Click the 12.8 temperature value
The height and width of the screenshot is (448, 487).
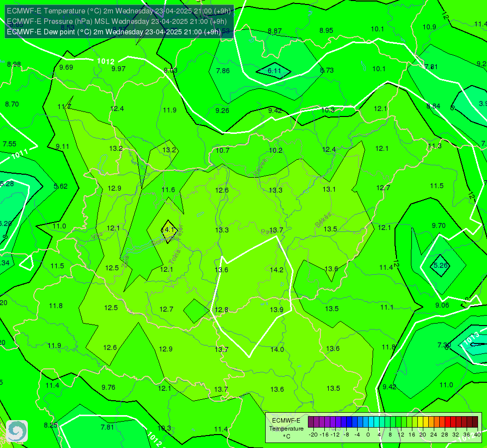click(221, 310)
